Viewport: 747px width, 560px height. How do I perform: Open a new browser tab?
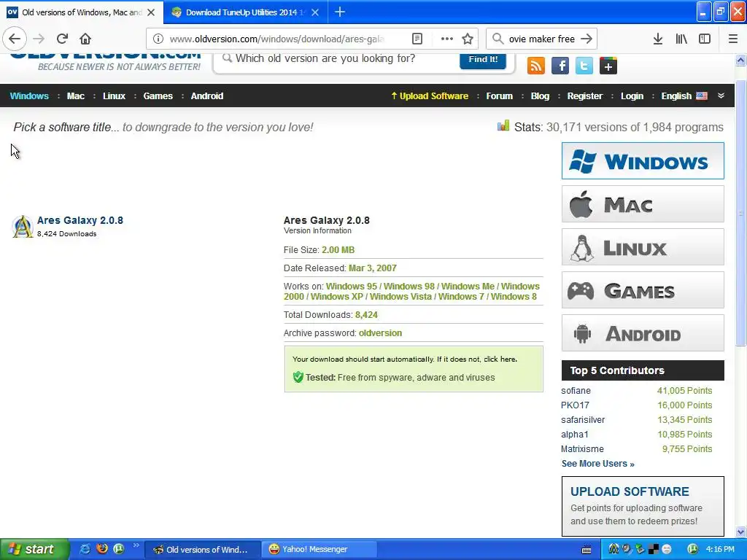click(340, 12)
